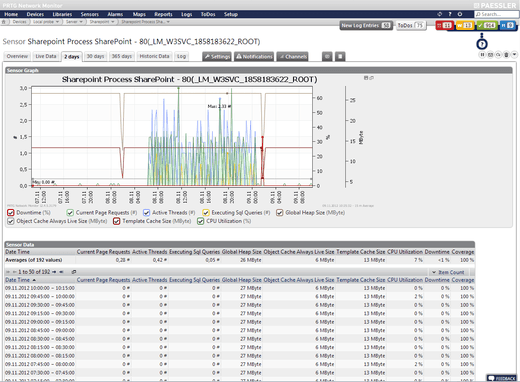Toggle Object Cache Always Live Size checkbox
The width and height of the screenshot is (520, 382).
click(11, 221)
